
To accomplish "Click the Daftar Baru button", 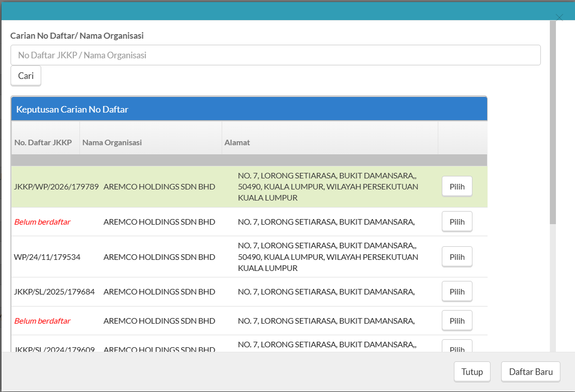I will pyautogui.click(x=531, y=372).
